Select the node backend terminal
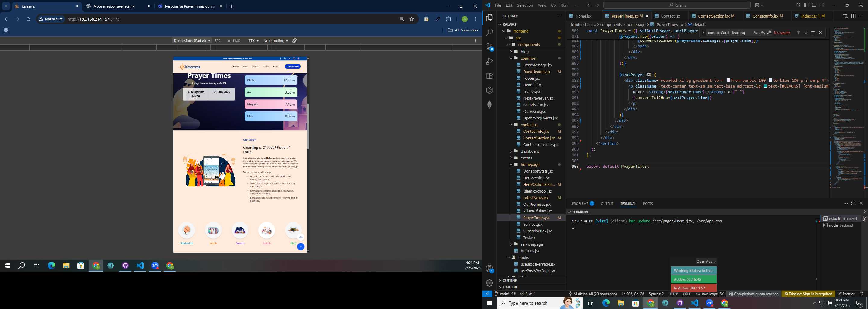 [x=841, y=225]
